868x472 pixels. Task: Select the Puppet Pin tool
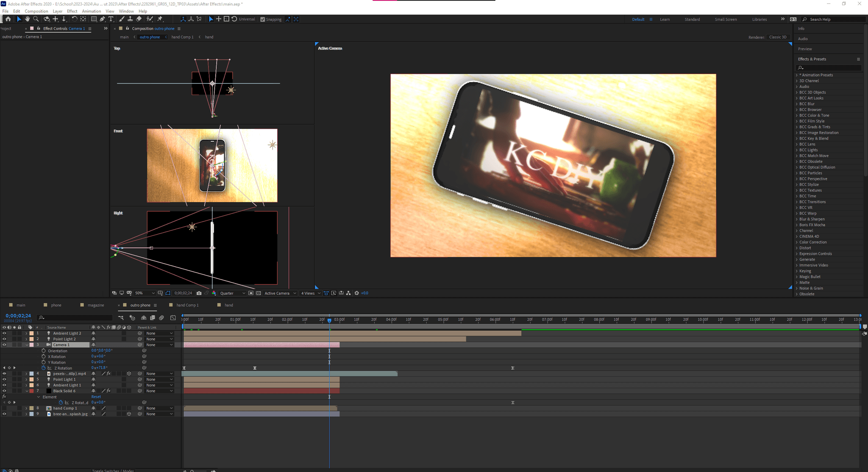point(160,19)
